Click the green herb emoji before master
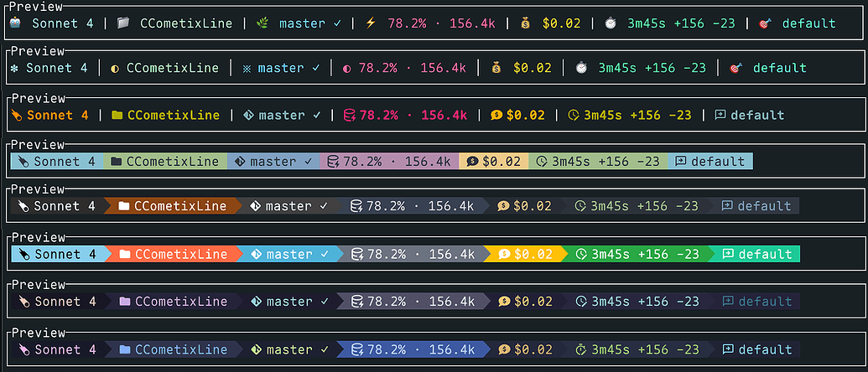868x372 pixels. (262, 23)
